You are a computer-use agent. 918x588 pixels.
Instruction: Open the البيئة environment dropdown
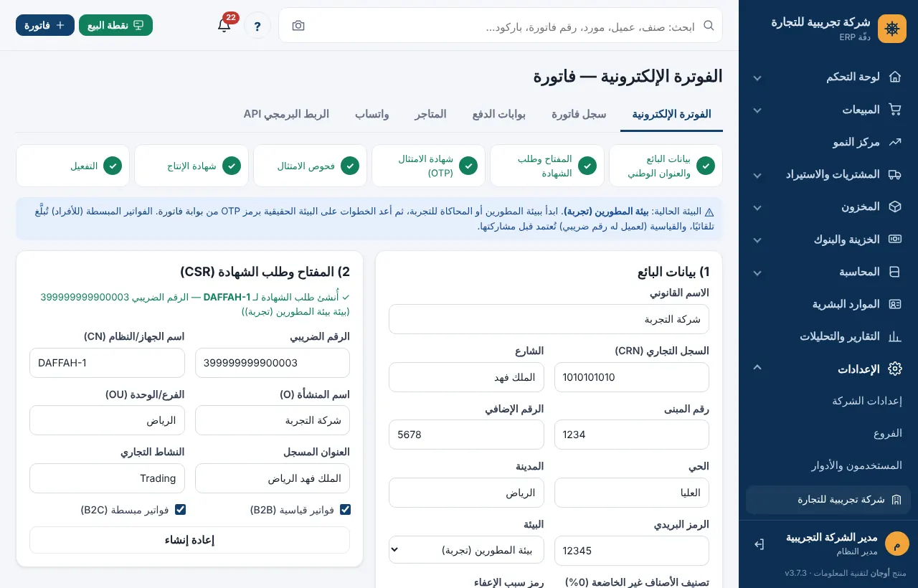466,550
